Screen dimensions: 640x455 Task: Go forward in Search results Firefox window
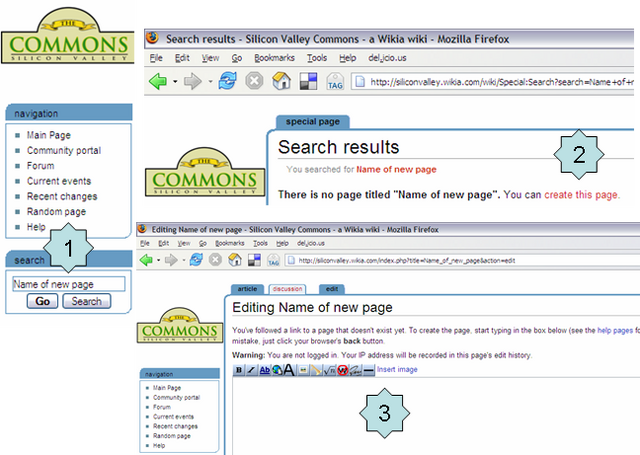[x=193, y=81]
